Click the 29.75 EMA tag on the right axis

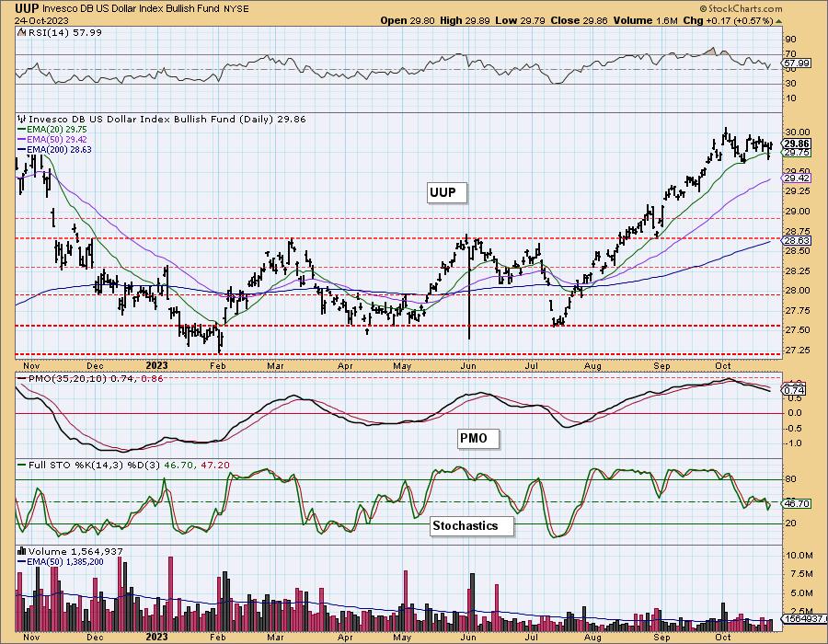[797, 152]
